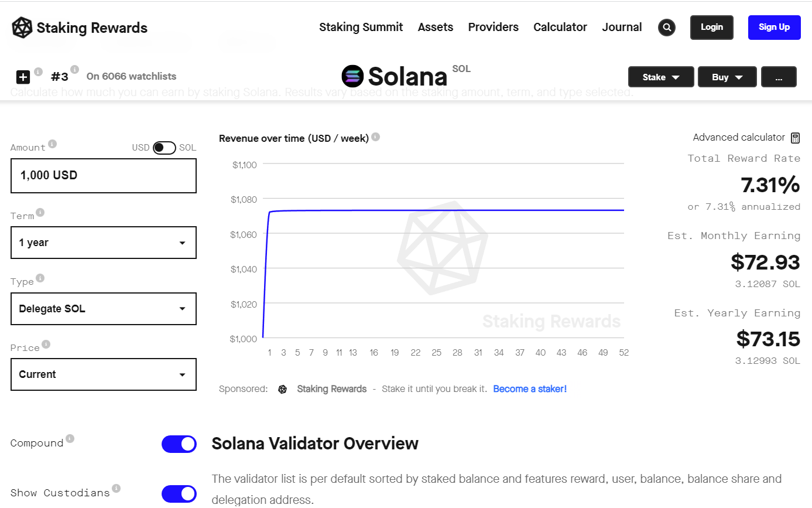The width and height of the screenshot is (812, 508).
Task: Open the more options ellipsis button
Action: [x=779, y=77]
